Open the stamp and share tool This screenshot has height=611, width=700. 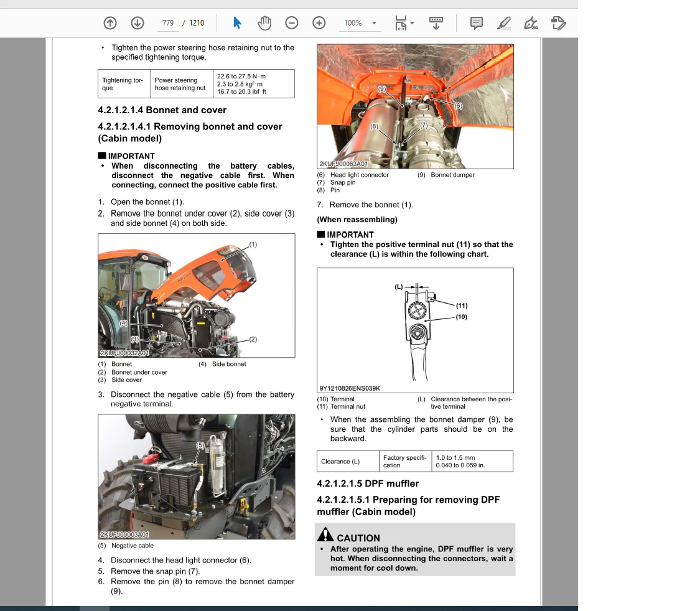point(558,23)
